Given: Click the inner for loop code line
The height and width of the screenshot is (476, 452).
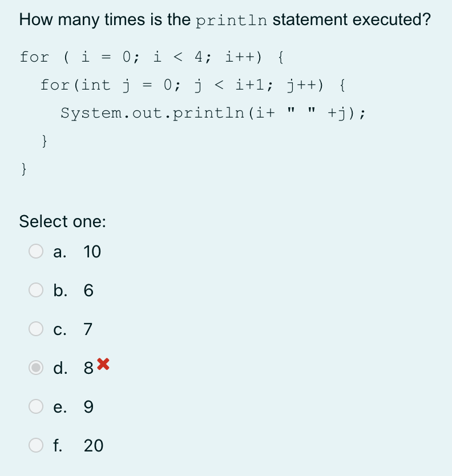Looking at the screenshot, I should pyautogui.click(x=191, y=84).
